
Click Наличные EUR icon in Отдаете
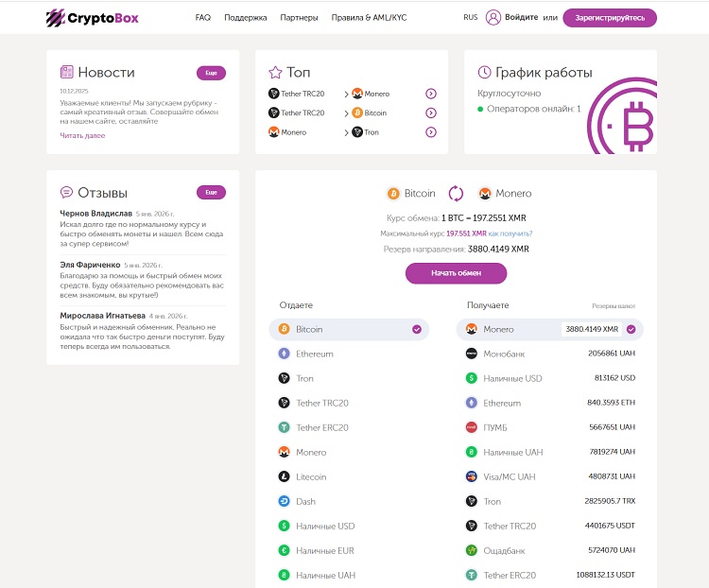(x=284, y=550)
